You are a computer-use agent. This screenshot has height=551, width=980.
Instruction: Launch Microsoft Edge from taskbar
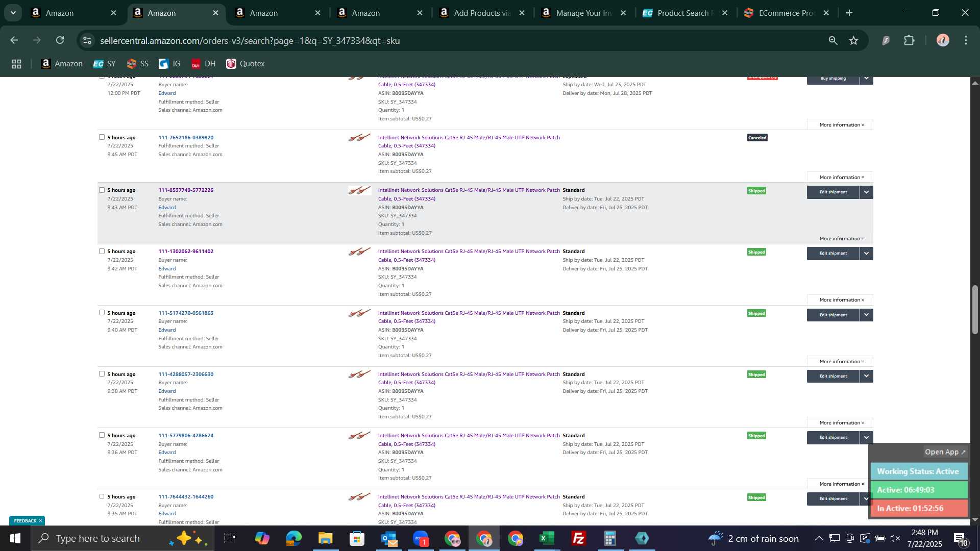pos(294,538)
